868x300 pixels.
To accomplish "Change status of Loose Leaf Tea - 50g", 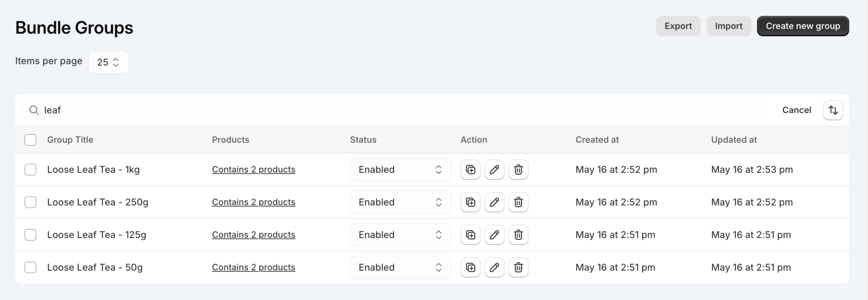I will point(400,267).
